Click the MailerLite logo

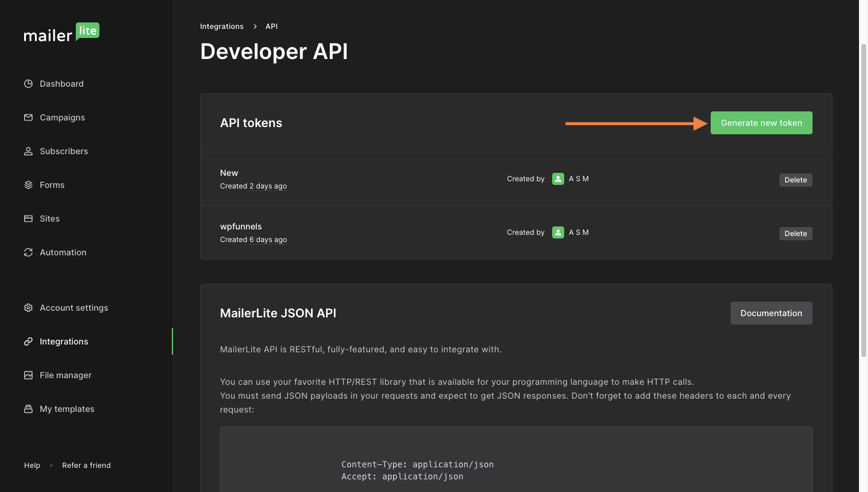61,33
